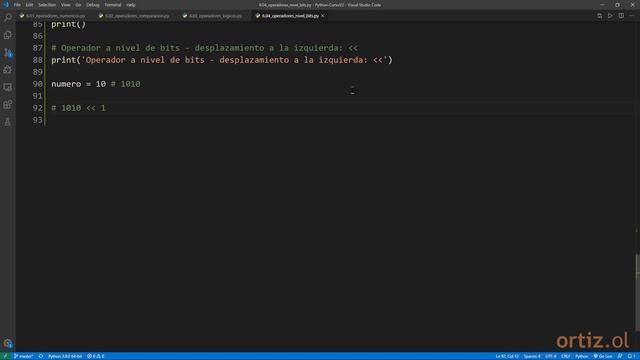Select language mode Python in status bar
Image resolution: width=640 pixels, height=360 pixels.
[x=581, y=356]
